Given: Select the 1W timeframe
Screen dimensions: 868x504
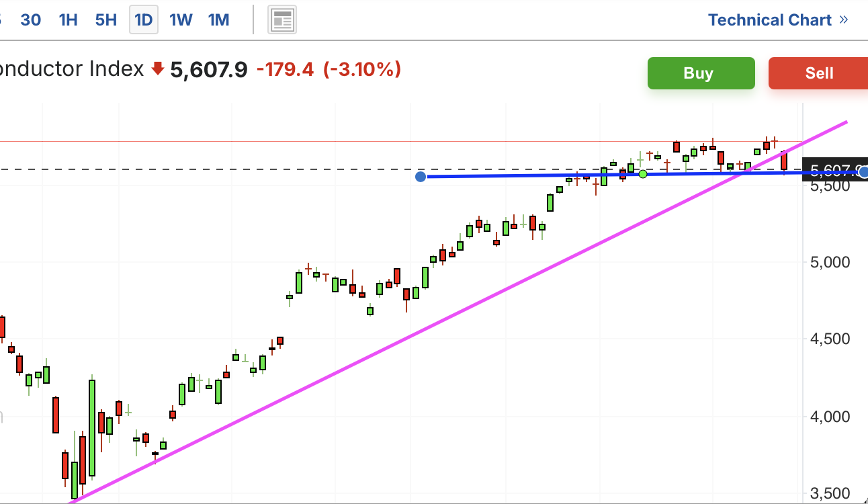Looking at the screenshot, I should pos(181,20).
